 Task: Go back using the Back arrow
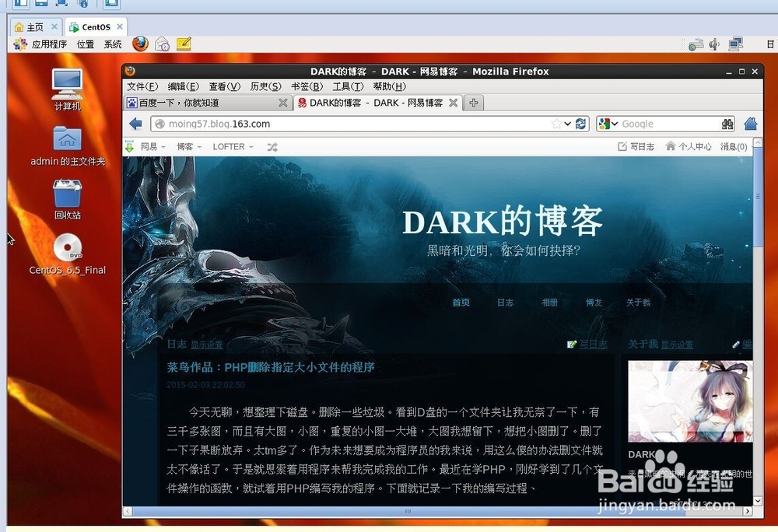[135, 123]
